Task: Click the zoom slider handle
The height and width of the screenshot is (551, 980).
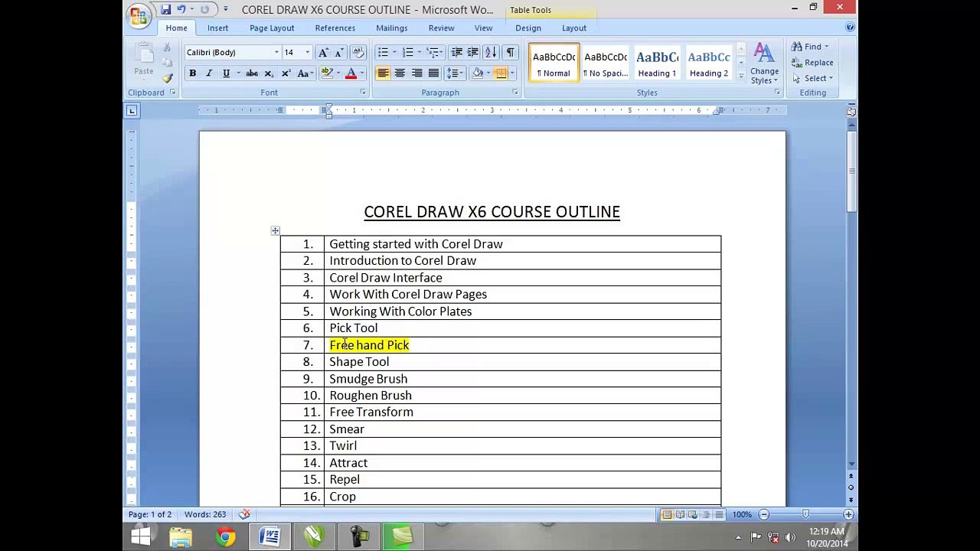Action: coord(805,515)
